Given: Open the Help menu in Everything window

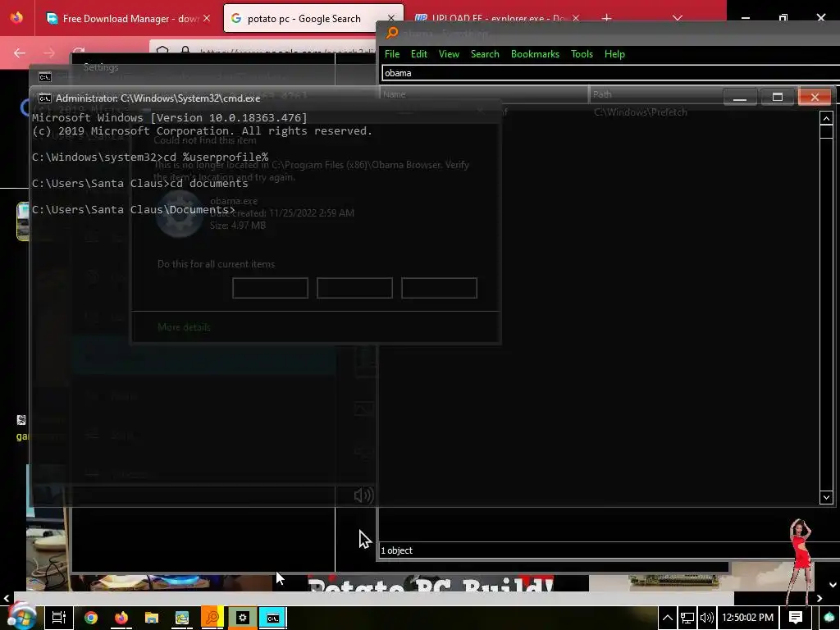Looking at the screenshot, I should [614, 54].
